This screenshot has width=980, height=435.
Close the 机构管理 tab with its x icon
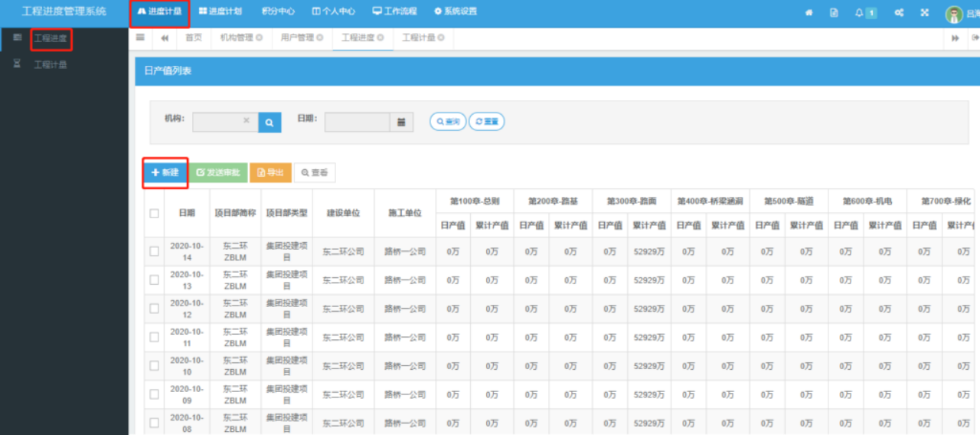click(x=260, y=38)
